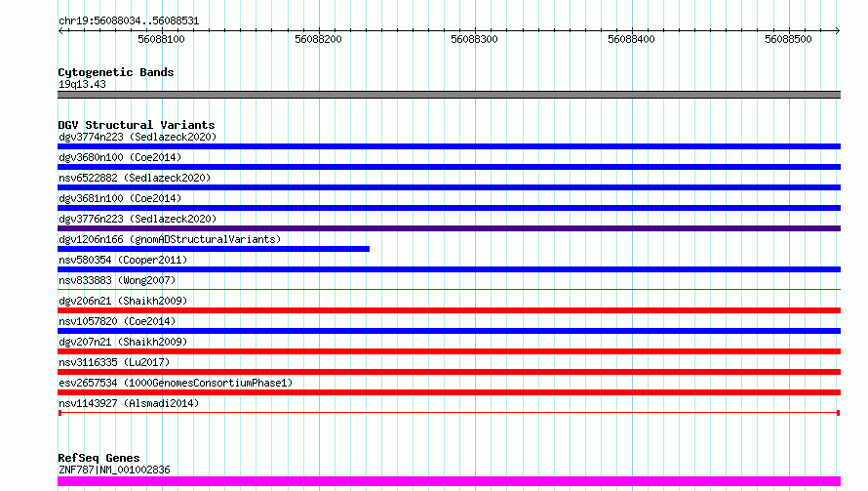Click the dgv207n21 (Shaikh2009) label
Viewport: 868px width, 491px height.
tap(123, 342)
